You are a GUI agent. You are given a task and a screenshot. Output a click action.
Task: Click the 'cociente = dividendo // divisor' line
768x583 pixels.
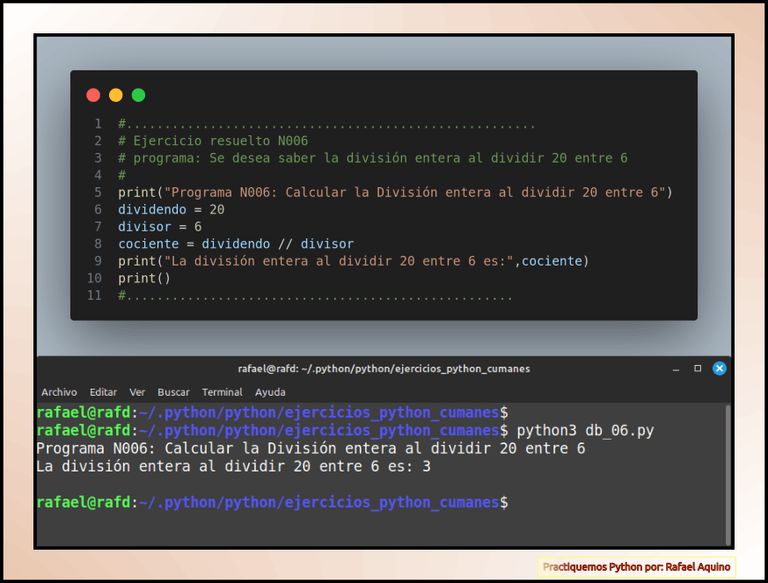[236, 244]
